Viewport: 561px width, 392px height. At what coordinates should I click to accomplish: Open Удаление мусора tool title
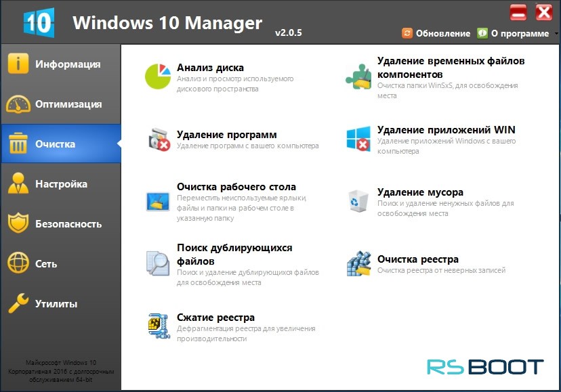click(420, 192)
